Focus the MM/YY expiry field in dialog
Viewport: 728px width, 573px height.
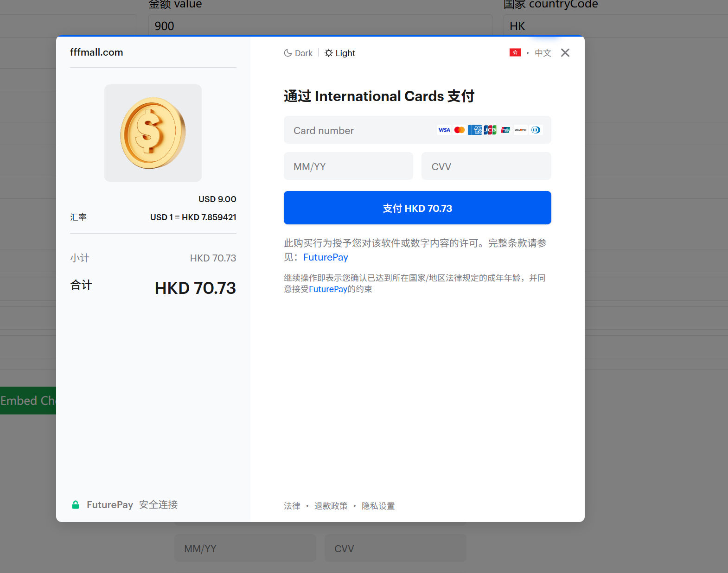348,166
